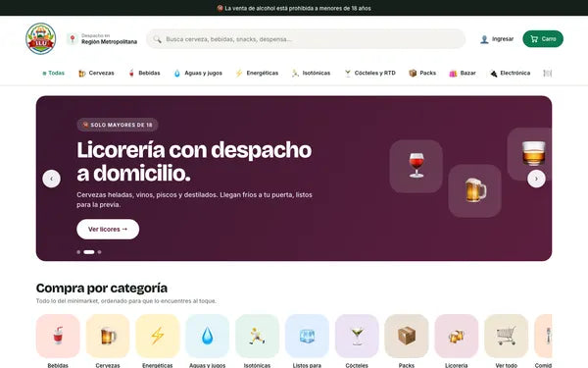Click the whisky glass banner tile

(529, 154)
